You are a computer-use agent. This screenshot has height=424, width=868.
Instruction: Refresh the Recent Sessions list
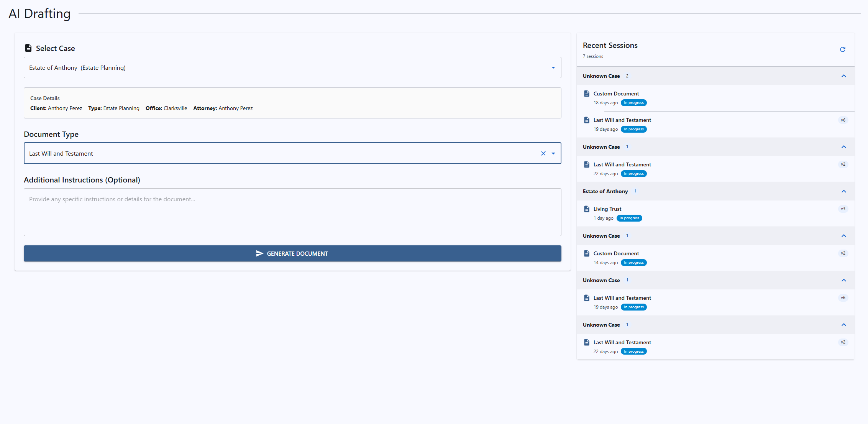842,49
